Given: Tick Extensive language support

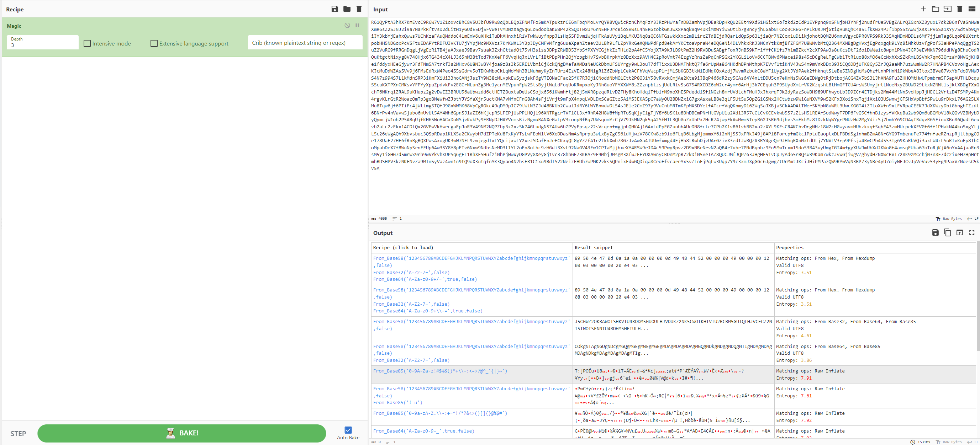Looking at the screenshot, I should click(x=154, y=43).
